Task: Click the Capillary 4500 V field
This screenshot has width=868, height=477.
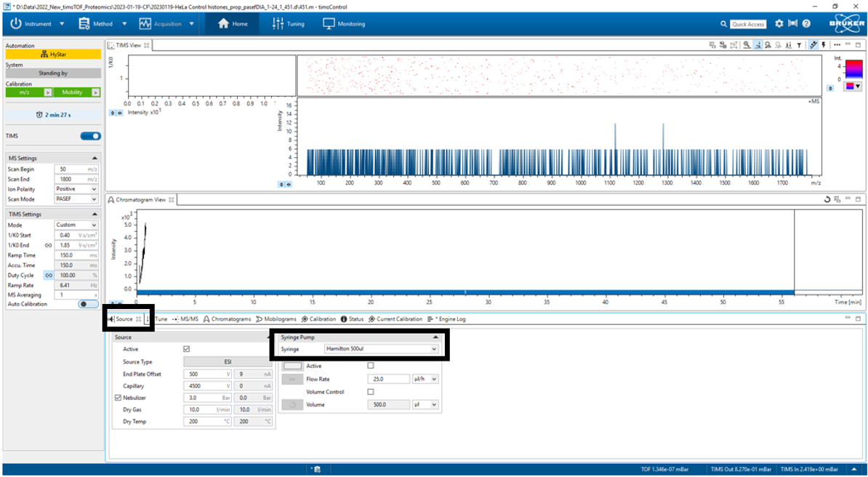Action: 207,385
